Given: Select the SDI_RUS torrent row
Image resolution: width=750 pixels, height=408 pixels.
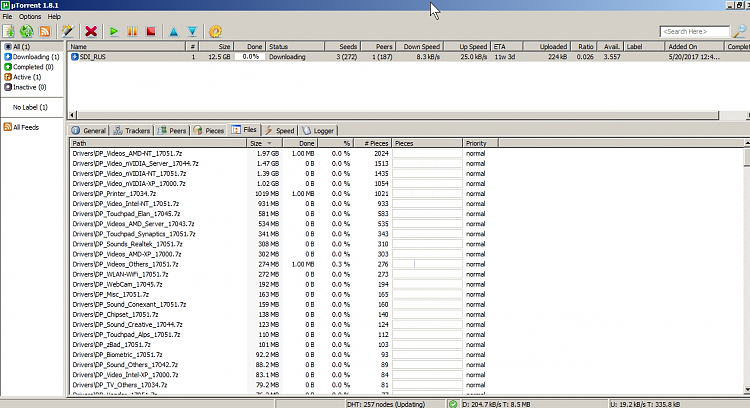Looking at the screenshot, I should tap(409, 56).
